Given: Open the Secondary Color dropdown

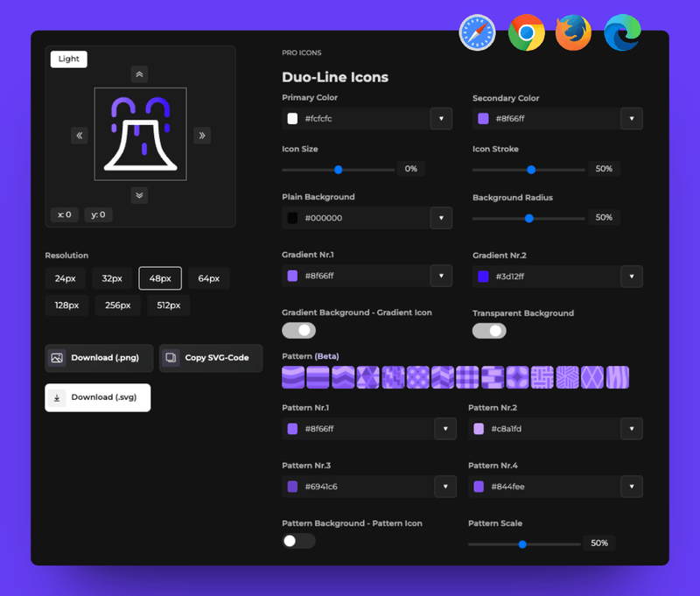Looking at the screenshot, I should (x=632, y=118).
